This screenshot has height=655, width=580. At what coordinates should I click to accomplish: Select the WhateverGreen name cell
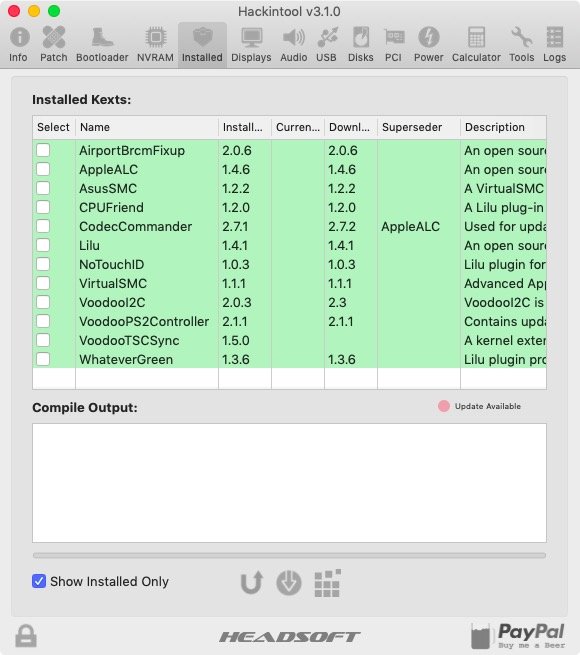coord(126,360)
